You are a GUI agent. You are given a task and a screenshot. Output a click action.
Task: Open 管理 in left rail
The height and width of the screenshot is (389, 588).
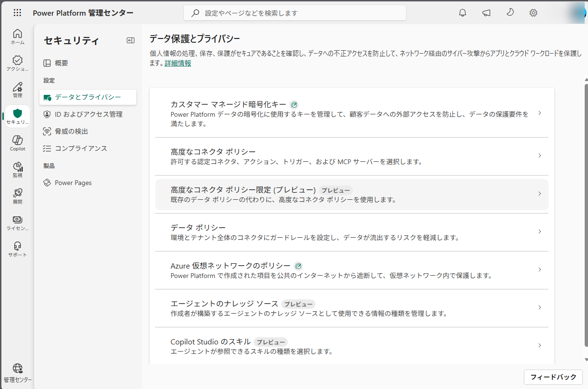click(18, 90)
